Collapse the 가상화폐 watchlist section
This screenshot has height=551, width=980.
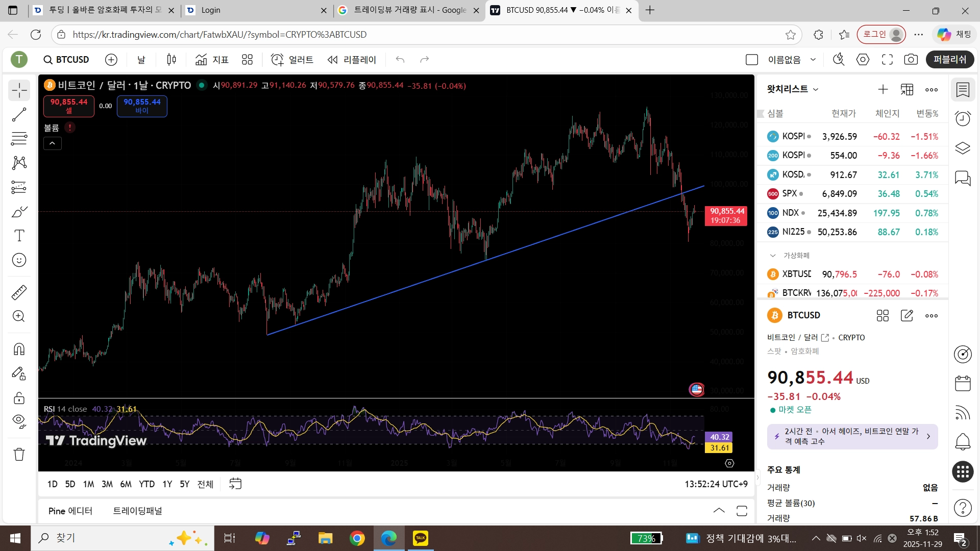773,255
